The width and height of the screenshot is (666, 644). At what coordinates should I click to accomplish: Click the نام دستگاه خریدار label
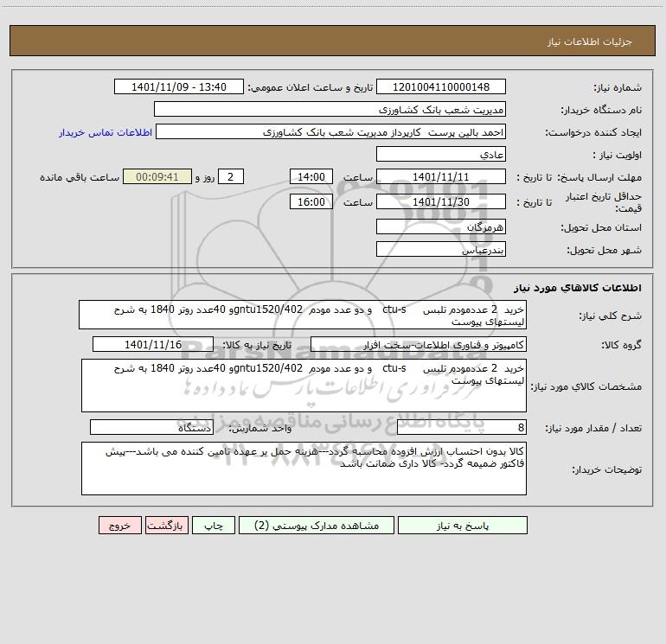tap(601, 110)
